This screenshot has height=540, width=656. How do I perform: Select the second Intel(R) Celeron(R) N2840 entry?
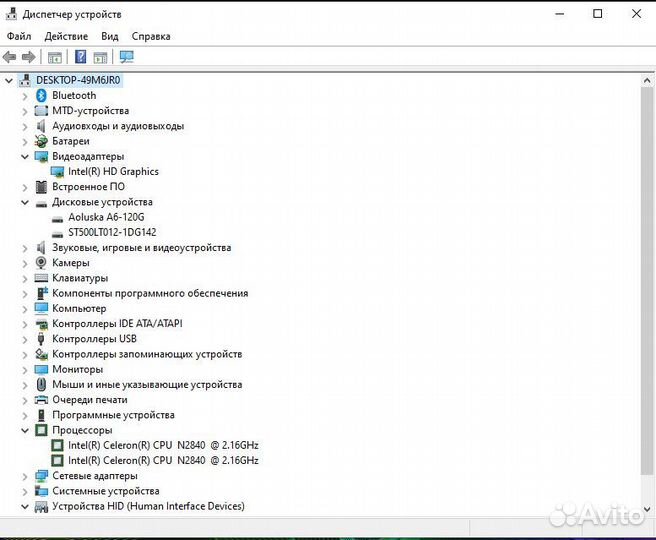(163, 460)
